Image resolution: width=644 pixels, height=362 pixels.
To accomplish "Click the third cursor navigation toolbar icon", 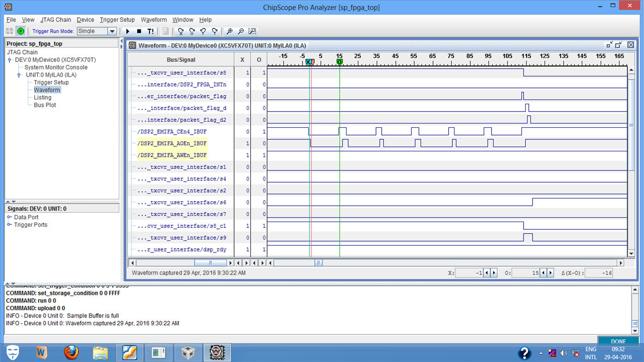I will 203,31.
